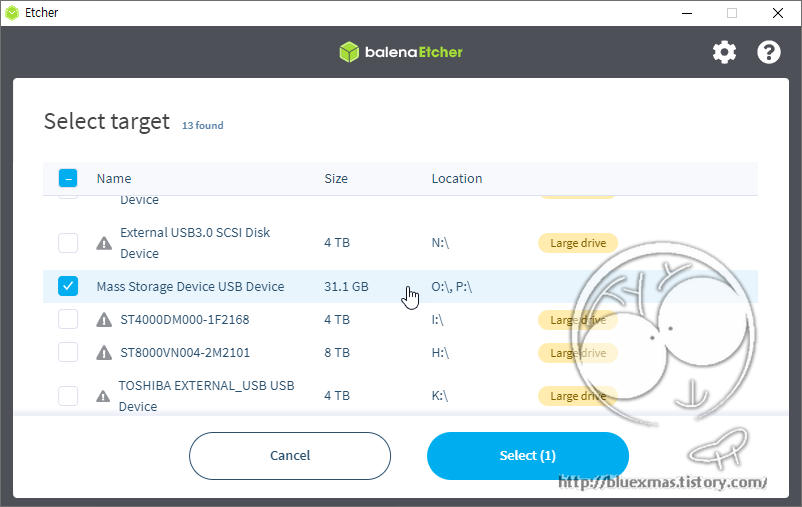Click the Location column header
Viewport: 802px width, 507px height.
(457, 179)
